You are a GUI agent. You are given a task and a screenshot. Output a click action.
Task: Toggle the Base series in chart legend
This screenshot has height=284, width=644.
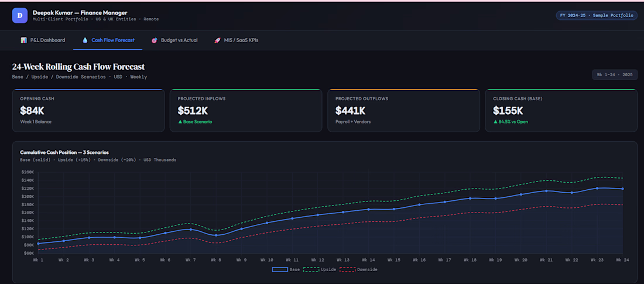click(x=286, y=269)
